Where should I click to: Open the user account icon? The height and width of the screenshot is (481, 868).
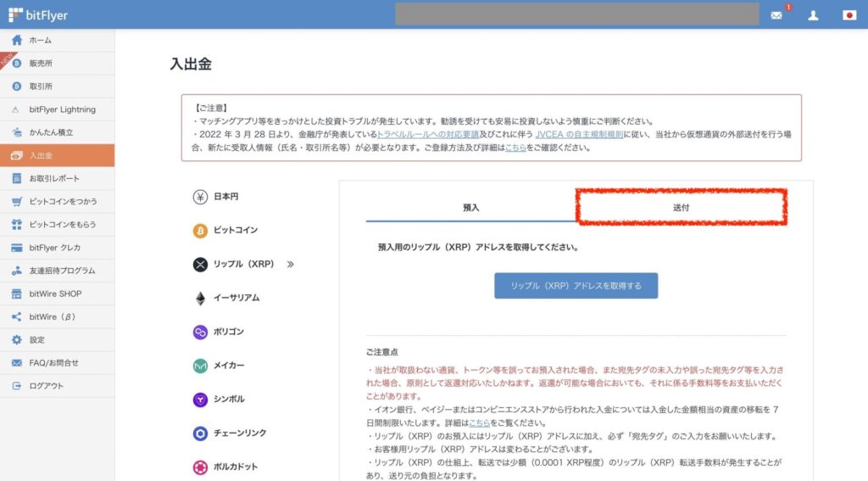[x=813, y=15]
